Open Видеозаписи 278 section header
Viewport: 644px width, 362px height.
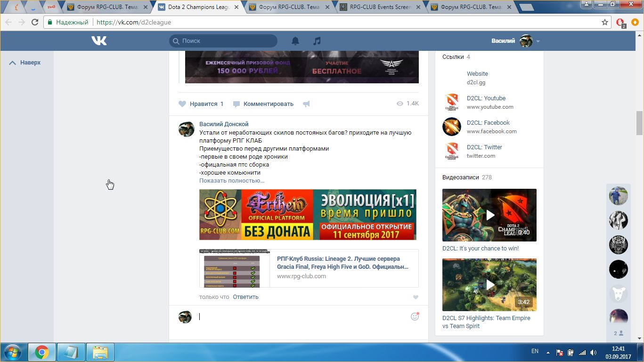467,177
